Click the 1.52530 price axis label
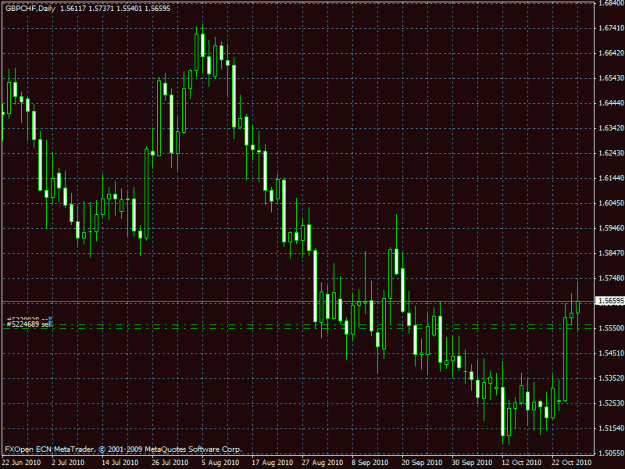 pyautogui.click(x=611, y=403)
